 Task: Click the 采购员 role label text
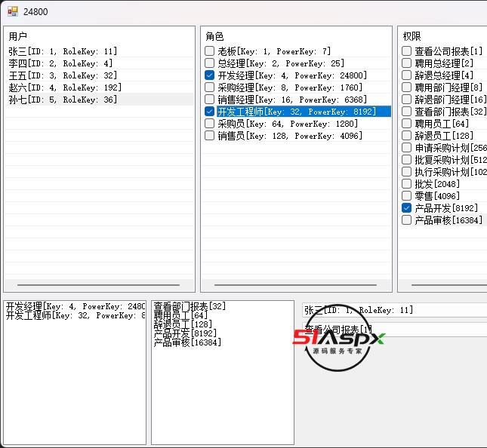coord(288,124)
